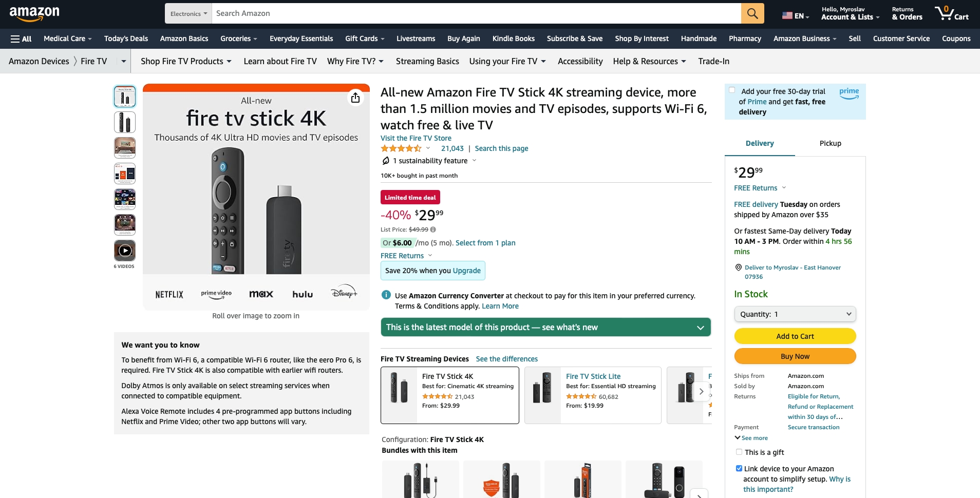Tick the 'This is a gift' checkbox
Screen dimensions: 980x498
pyautogui.click(x=739, y=452)
